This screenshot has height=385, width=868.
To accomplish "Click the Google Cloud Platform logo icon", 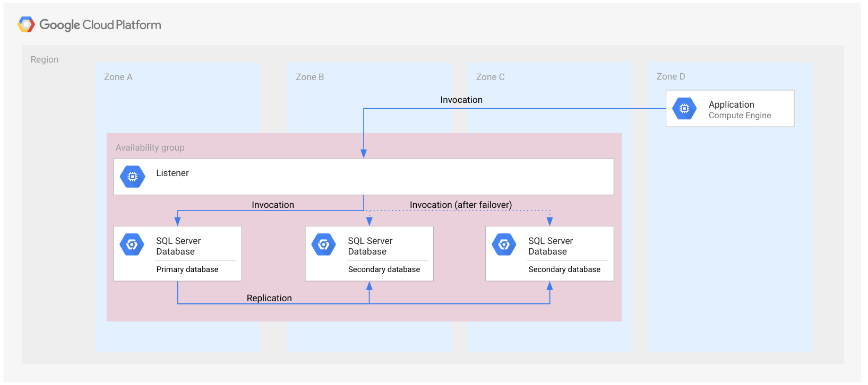I will pos(26,24).
